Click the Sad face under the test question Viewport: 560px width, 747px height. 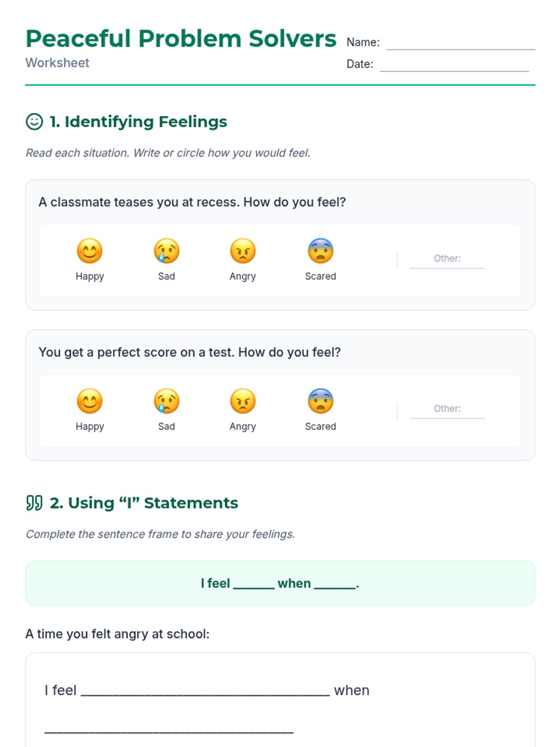coord(166,402)
